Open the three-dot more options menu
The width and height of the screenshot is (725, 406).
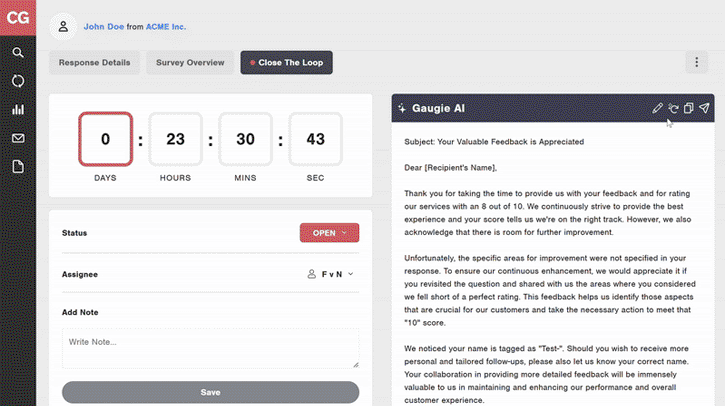(x=696, y=62)
